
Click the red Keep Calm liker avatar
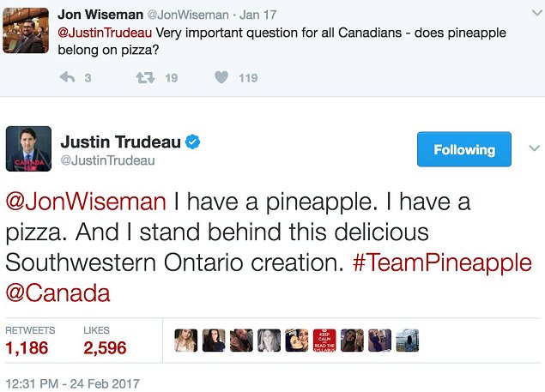click(x=324, y=341)
